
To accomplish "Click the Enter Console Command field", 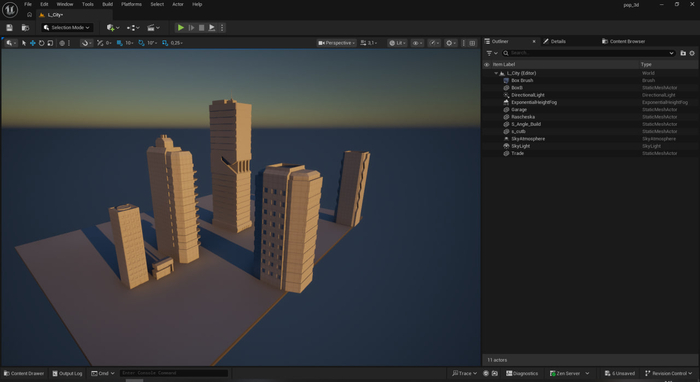I will [174, 373].
